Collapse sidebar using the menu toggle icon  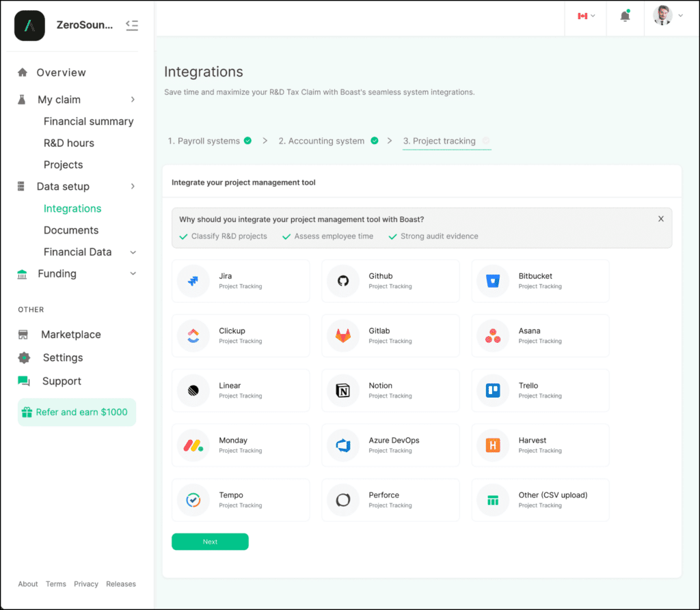[132, 25]
